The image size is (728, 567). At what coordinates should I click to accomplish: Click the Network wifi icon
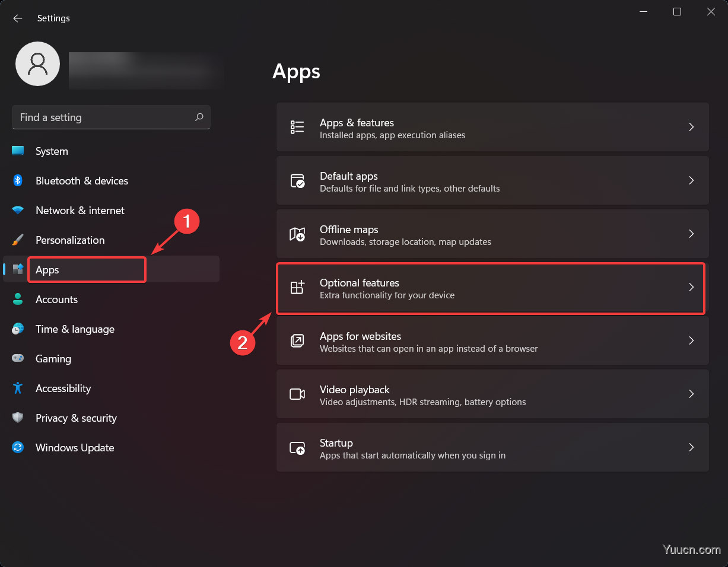(x=18, y=210)
